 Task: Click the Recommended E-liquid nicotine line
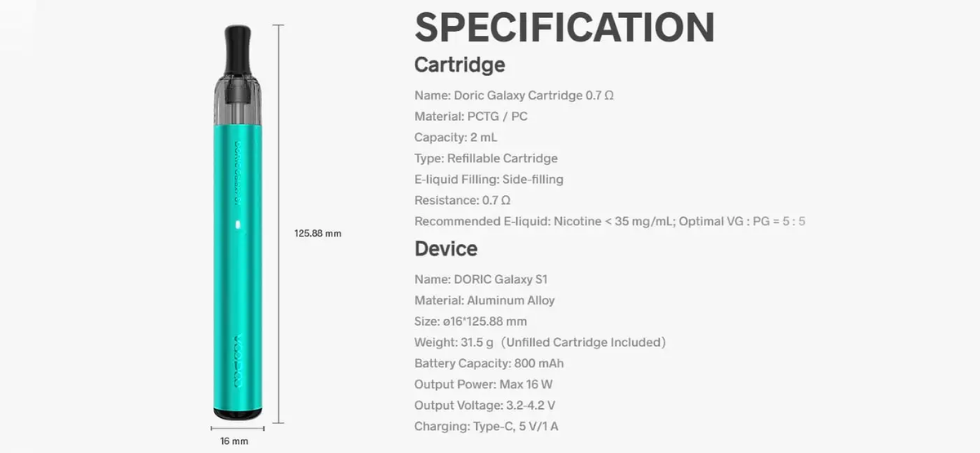pyautogui.click(x=609, y=221)
